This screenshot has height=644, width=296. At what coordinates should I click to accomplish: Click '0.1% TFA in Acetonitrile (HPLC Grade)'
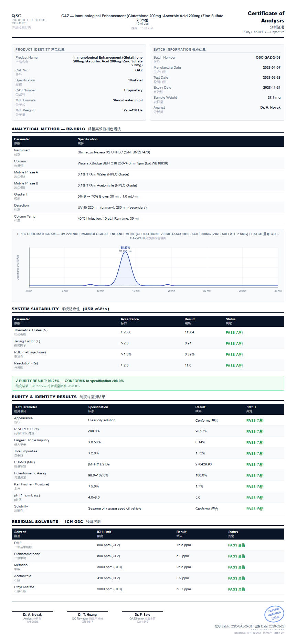[107, 185]
